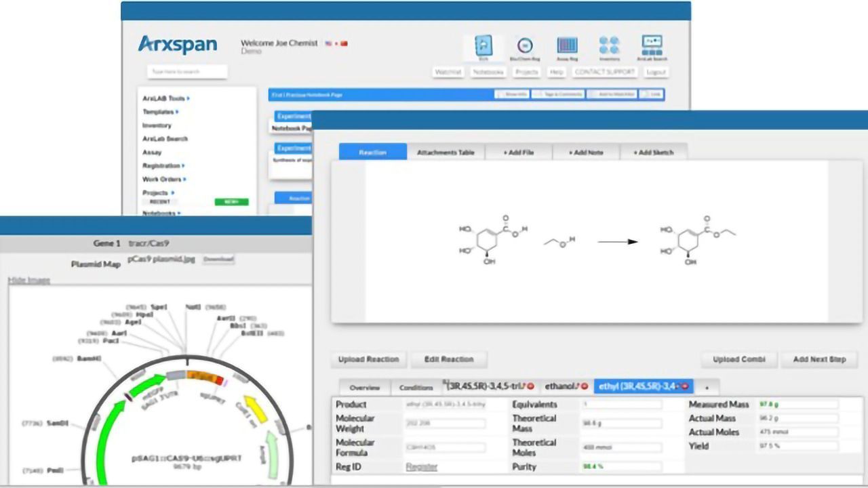
Task: Click the Equivalents input field
Action: click(x=621, y=405)
